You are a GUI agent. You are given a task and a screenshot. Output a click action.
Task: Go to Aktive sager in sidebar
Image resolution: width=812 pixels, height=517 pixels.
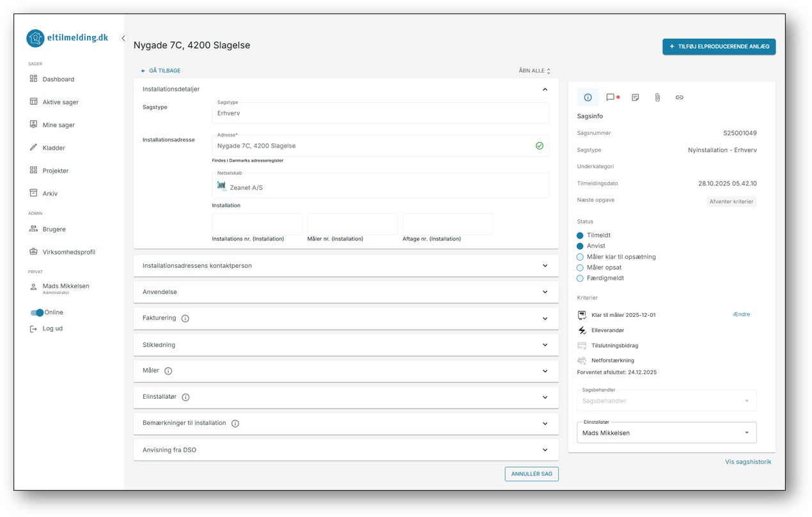coord(60,102)
